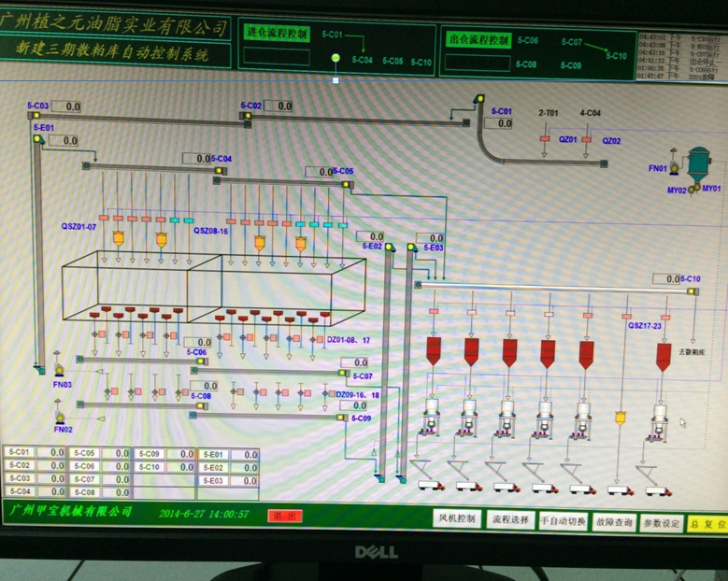This screenshot has height=581, width=728.
Task: Click the FN02 blower icon
Action: 59,417
